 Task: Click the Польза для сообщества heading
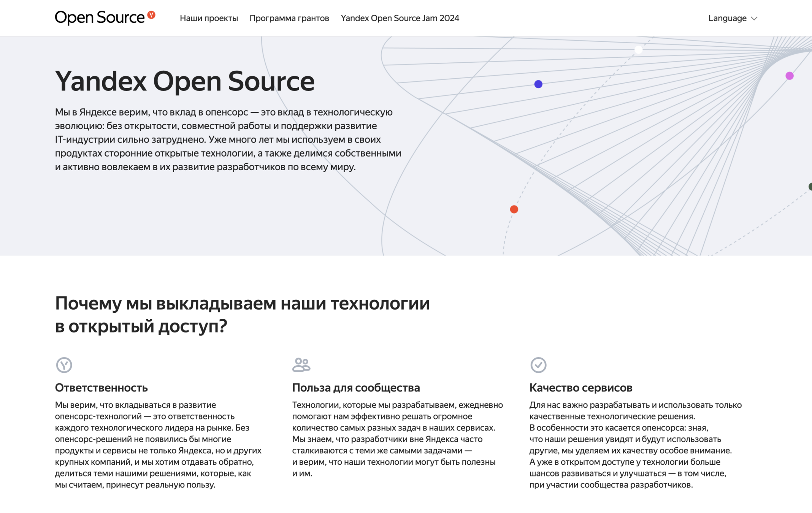356,388
